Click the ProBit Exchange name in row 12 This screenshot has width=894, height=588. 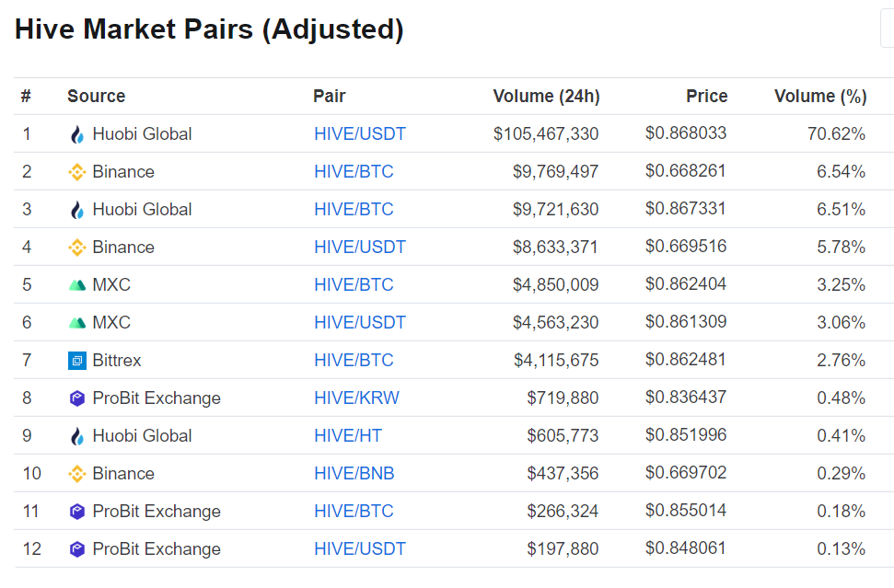(157, 548)
